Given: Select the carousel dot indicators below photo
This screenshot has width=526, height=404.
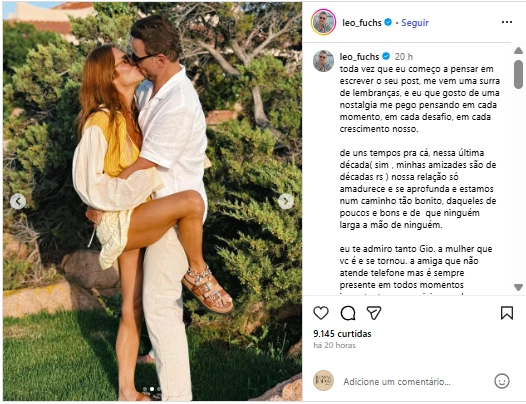Looking at the screenshot, I should point(152,389).
